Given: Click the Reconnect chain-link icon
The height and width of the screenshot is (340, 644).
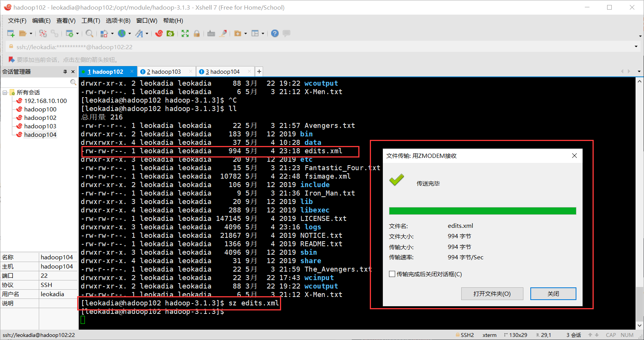Looking at the screenshot, I should [55, 33].
